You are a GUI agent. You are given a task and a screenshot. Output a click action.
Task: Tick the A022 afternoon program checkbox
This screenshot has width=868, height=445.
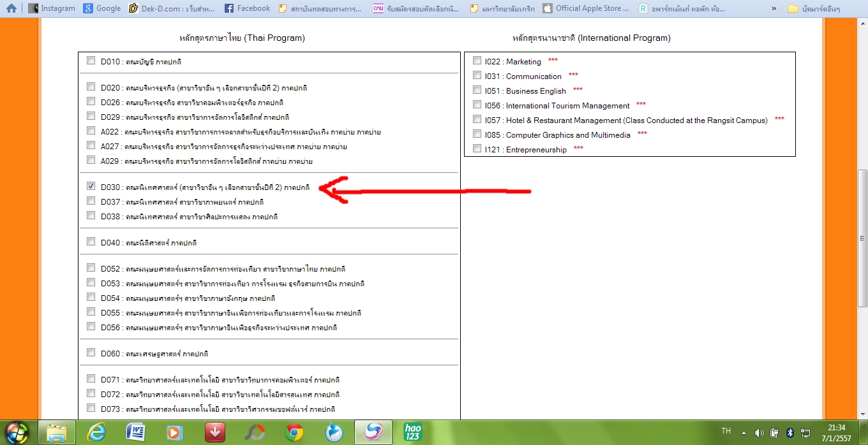click(91, 131)
